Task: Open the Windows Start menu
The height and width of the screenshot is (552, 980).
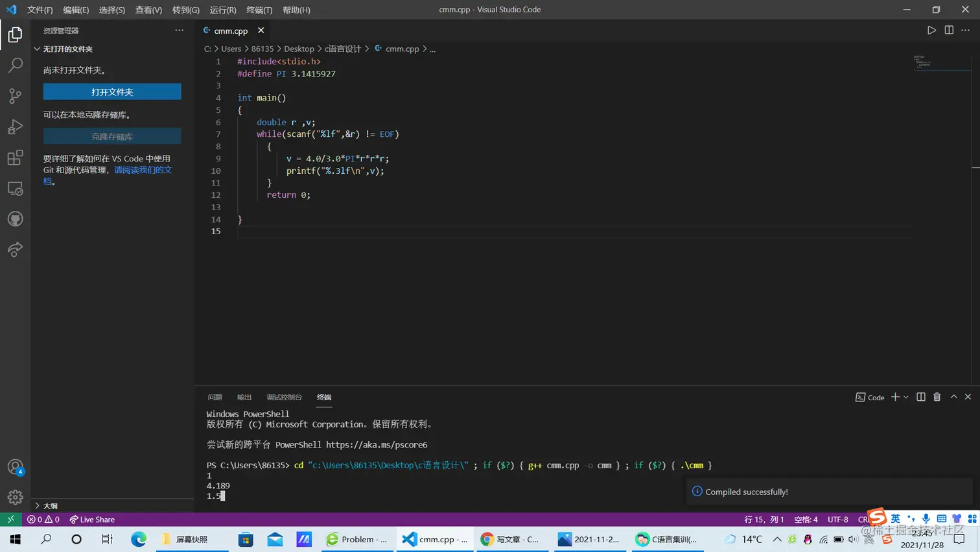Action: point(15,539)
